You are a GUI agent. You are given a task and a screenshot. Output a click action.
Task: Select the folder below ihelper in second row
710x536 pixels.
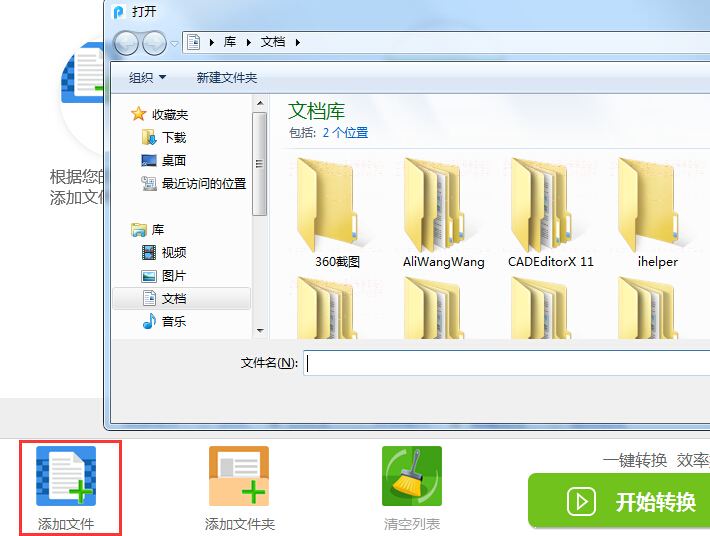(648, 308)
